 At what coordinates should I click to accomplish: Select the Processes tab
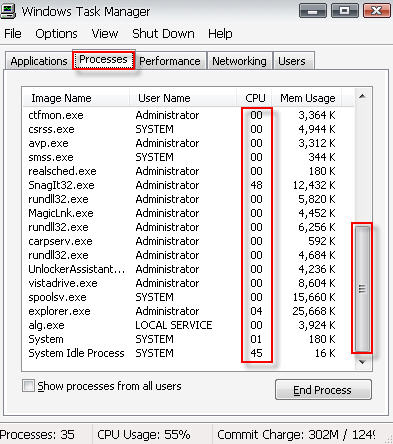click(103, 60)
